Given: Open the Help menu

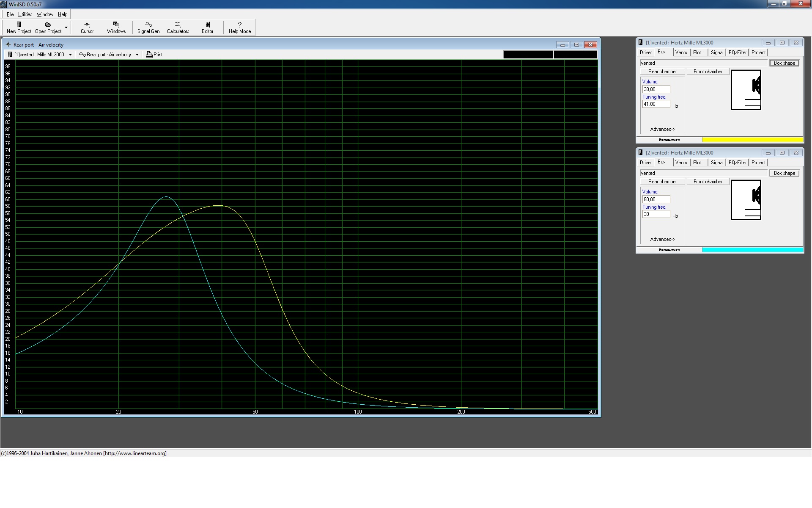Looking at the screenshot, I should (x=63, y=14).
